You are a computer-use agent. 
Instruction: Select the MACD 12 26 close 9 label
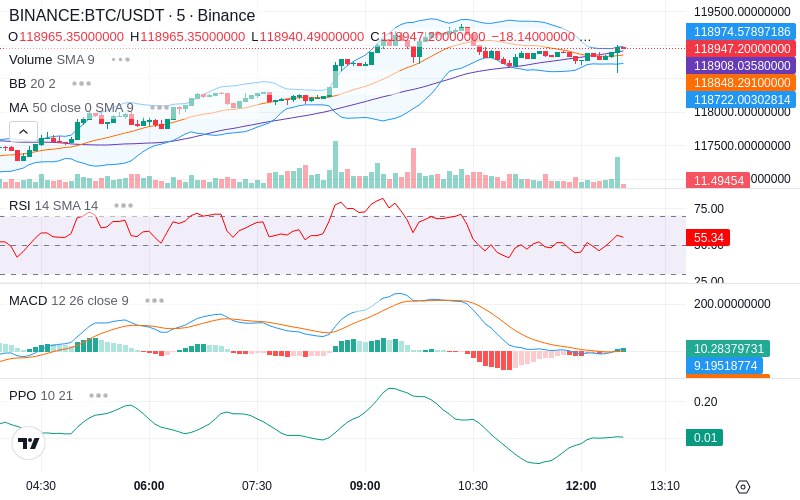(x=69, y=301)
